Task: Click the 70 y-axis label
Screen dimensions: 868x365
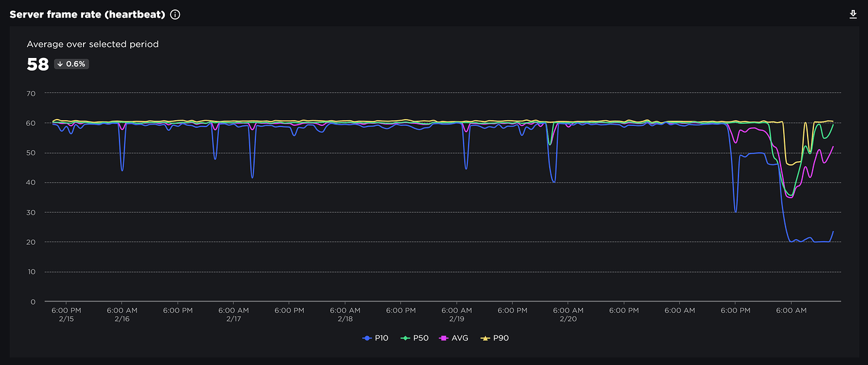Action: pos(31,93)
